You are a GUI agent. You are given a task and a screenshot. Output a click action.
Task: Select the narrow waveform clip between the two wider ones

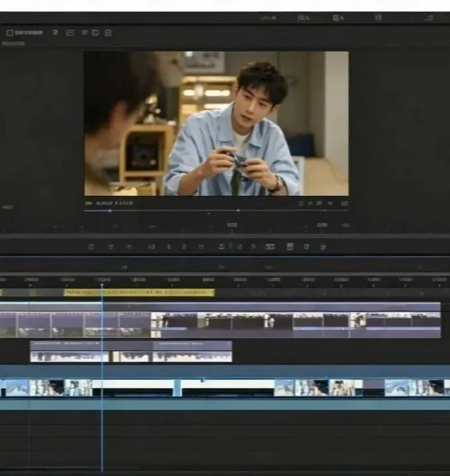click(131, 357)
